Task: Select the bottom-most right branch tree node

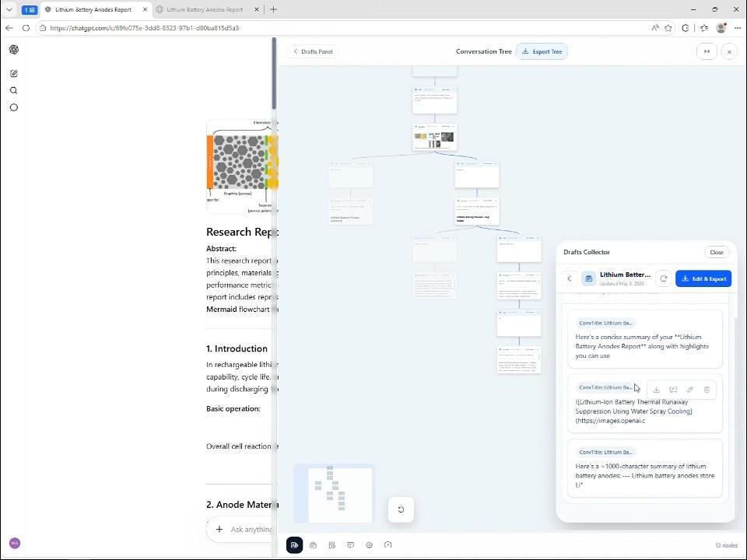Action: point(519,360)
